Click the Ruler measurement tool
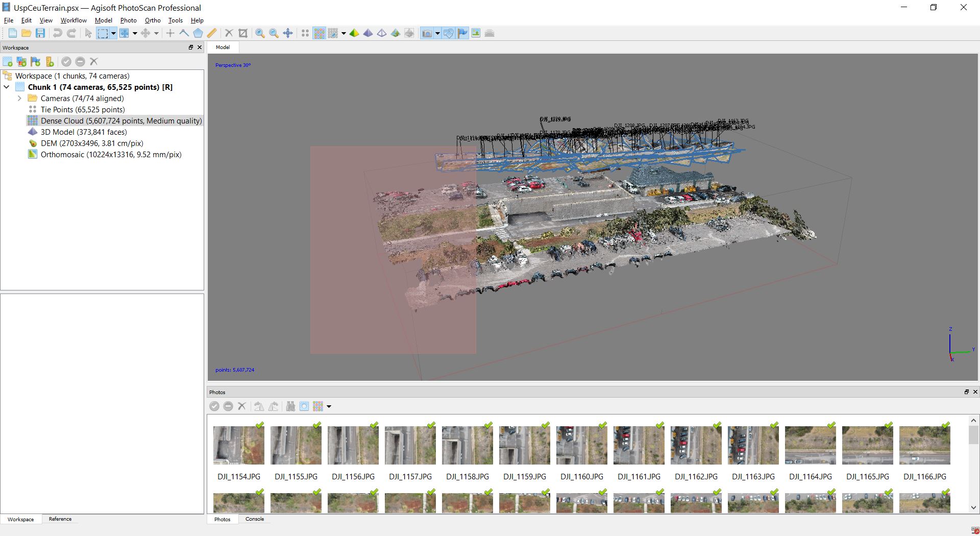 pos(212,33)
